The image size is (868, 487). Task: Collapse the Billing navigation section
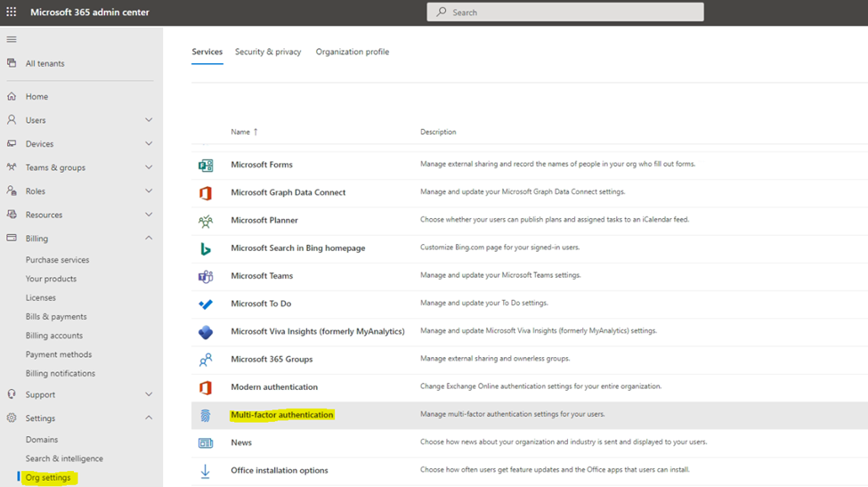[149, 239]
